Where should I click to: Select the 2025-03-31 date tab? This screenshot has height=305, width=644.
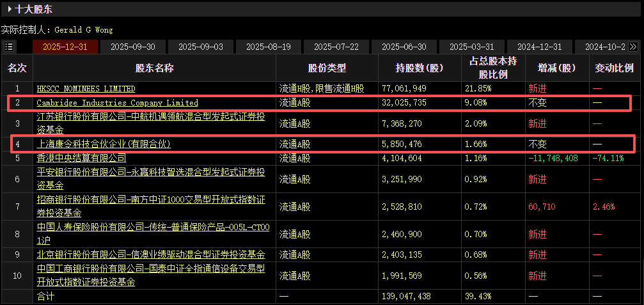click(x=471, y=47)
